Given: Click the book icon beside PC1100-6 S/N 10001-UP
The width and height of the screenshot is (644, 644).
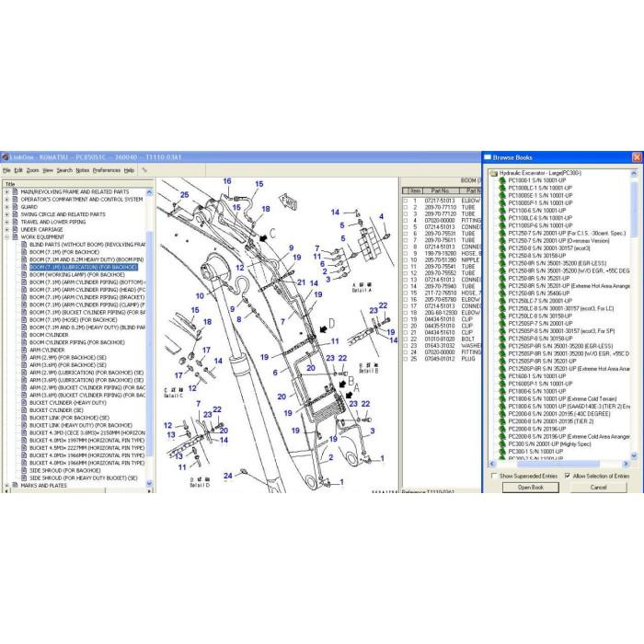Looking at the screenshot, I should point(502,211).
